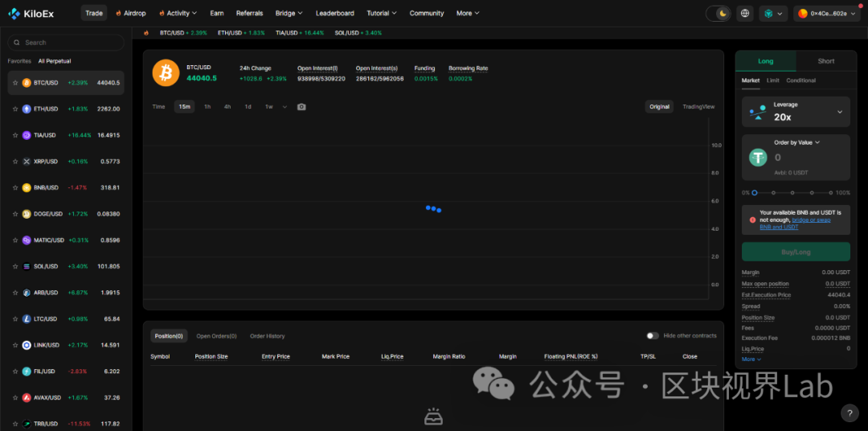Click LINK coin icon in list
868x431 pixels.
point(27,345)
